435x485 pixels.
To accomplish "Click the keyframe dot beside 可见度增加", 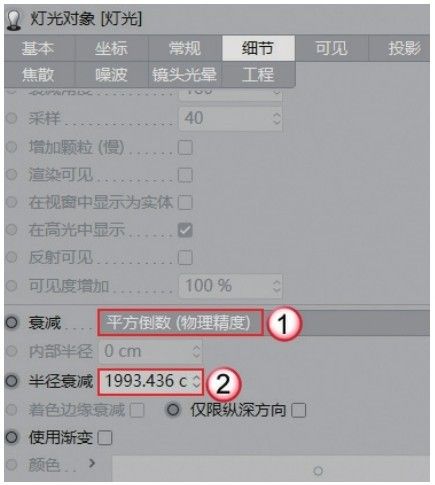I will (x=12, y=286).
